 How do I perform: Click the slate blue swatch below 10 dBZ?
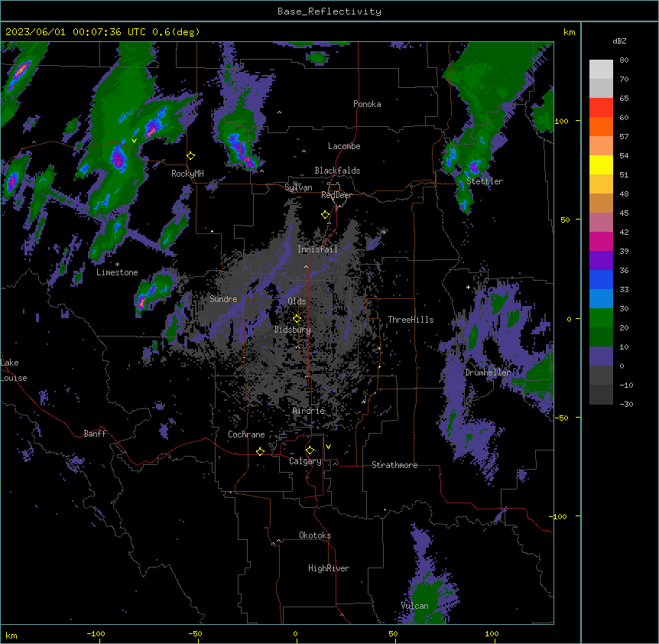[x=601, y=356]
